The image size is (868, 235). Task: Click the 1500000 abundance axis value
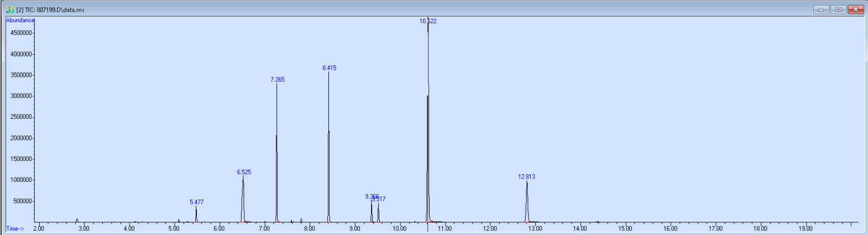[x=21, y=159]
